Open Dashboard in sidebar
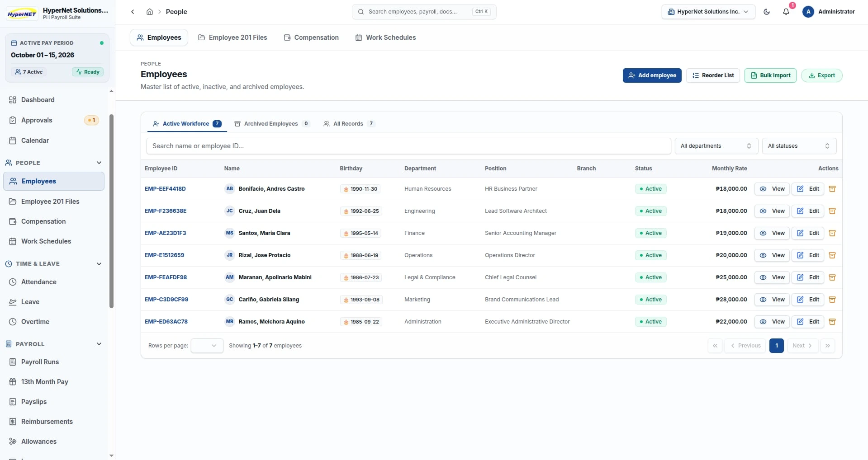 tap(54, 100)
